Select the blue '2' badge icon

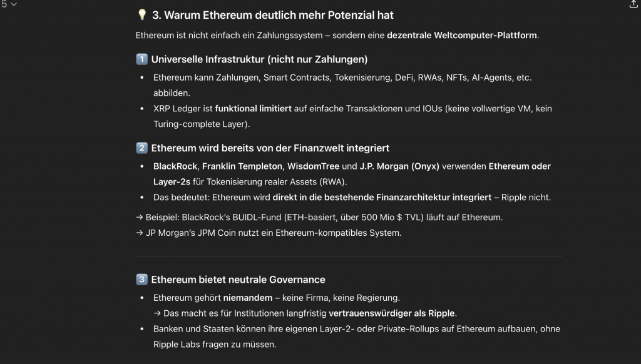pos(141,148)
